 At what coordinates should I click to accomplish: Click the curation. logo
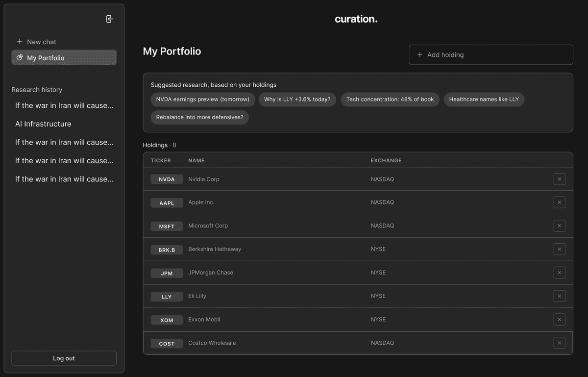point(356,19)
